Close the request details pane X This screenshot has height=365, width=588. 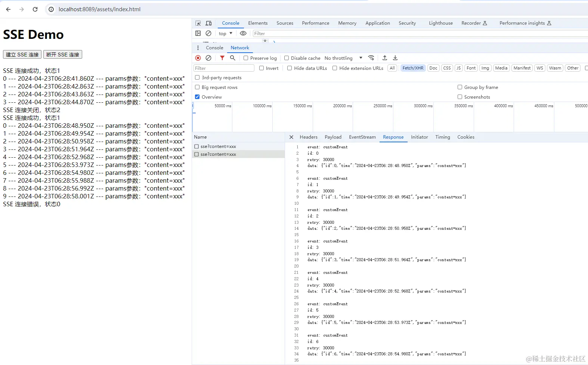click(x=291, y=137)
